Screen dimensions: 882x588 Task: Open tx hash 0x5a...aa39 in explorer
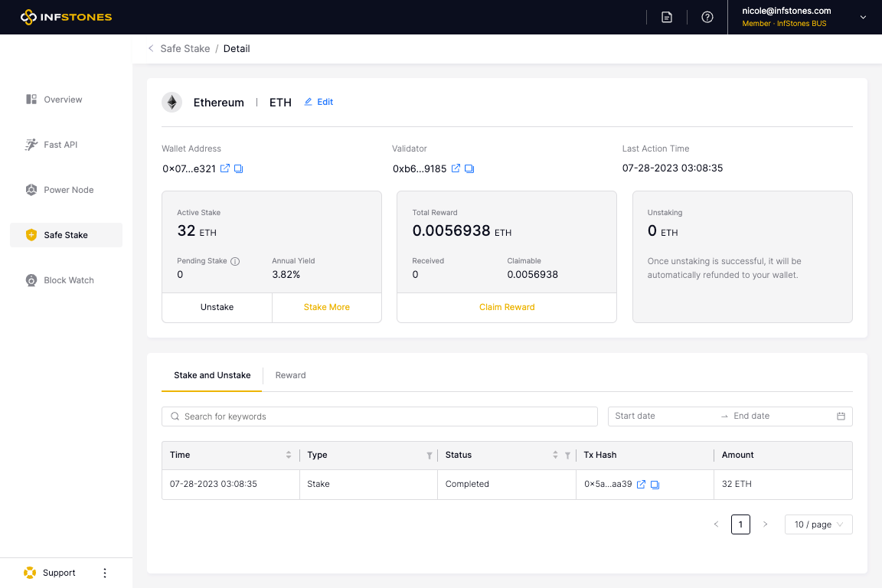pyautogui.click(x=641, y=484)
